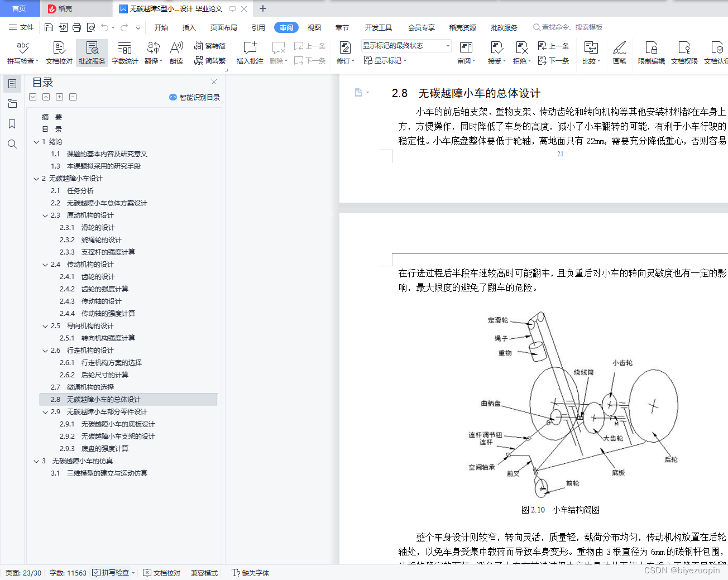The image size is (728, 580).
Task: Jump to previous revision with 上一条
Action: click(x=553, y=46)
